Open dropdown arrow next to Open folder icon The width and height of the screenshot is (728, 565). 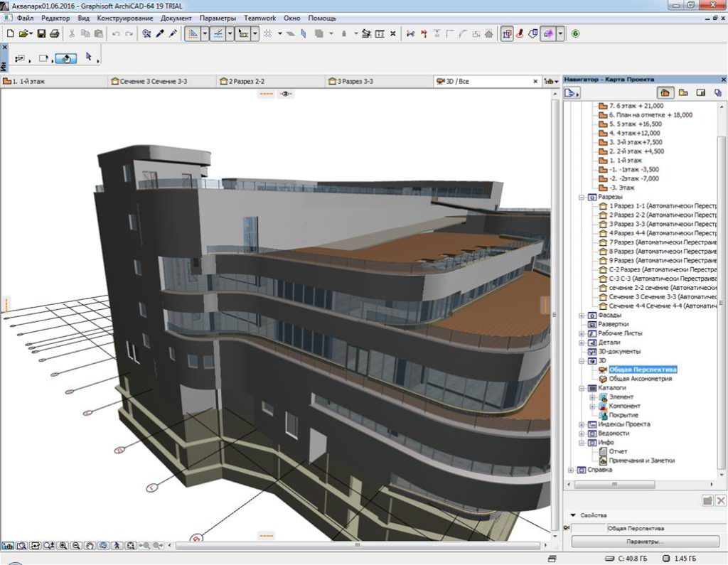(x=31, y=33)
